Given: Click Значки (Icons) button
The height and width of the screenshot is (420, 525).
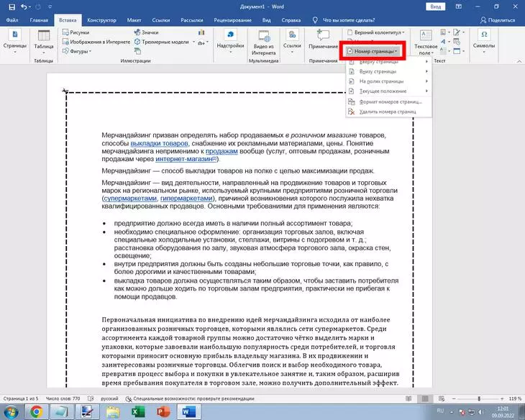Looking at the screenshot, I should click(146, 32).
